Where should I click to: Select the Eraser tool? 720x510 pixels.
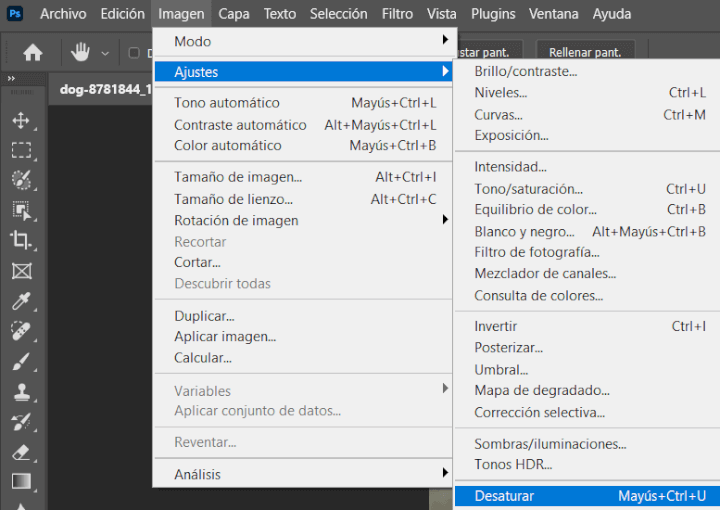[x=21, y=451]
